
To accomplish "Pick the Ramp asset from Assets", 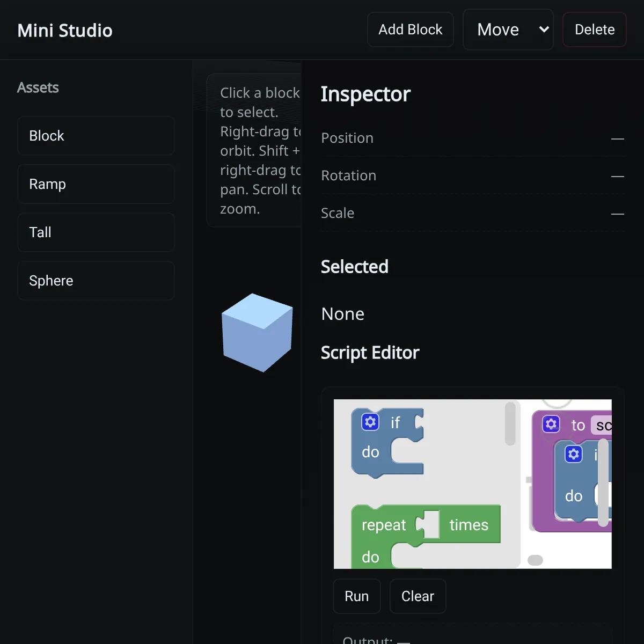I will 96,184.
